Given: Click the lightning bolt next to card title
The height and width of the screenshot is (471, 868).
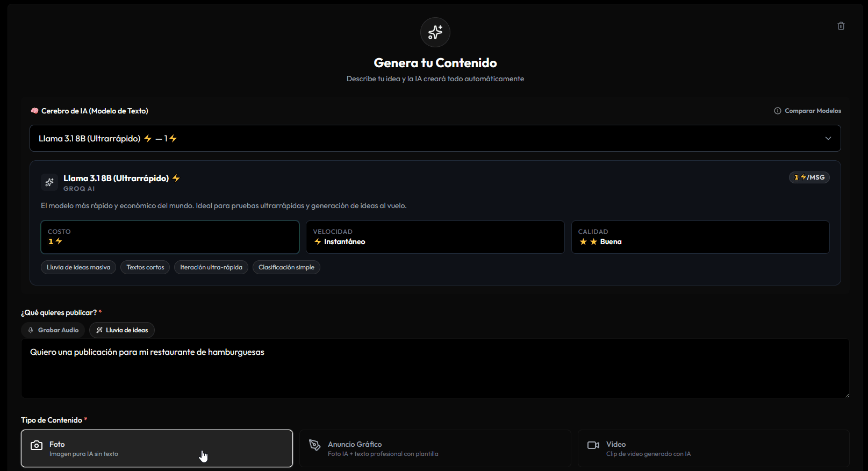Looking at the screenshot, I should click(x=176, y=178).
